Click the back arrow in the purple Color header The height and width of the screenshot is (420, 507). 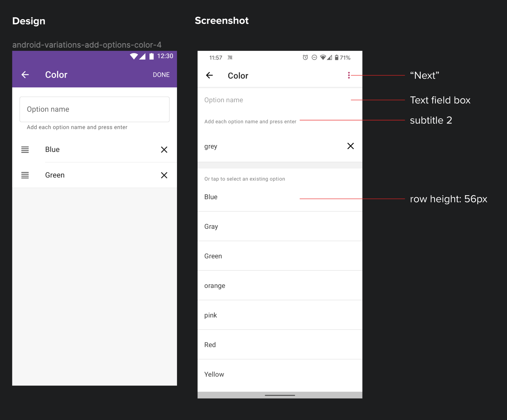pyautogui.click(x=25, y=75)
